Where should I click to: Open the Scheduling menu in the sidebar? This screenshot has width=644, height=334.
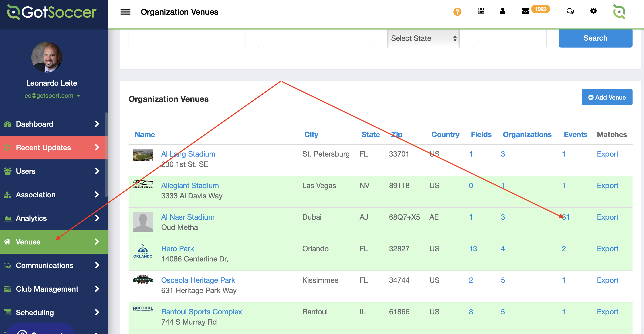(35, 312)
